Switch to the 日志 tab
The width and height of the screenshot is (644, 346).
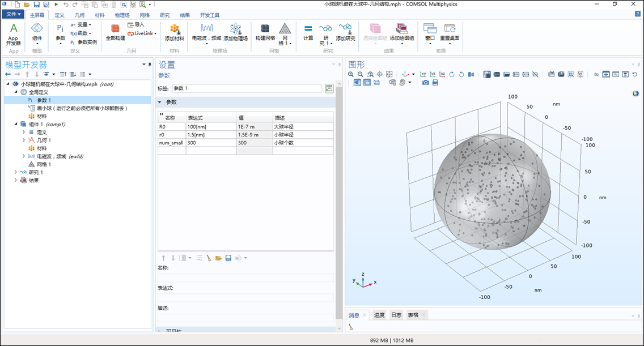pos(396,315)
